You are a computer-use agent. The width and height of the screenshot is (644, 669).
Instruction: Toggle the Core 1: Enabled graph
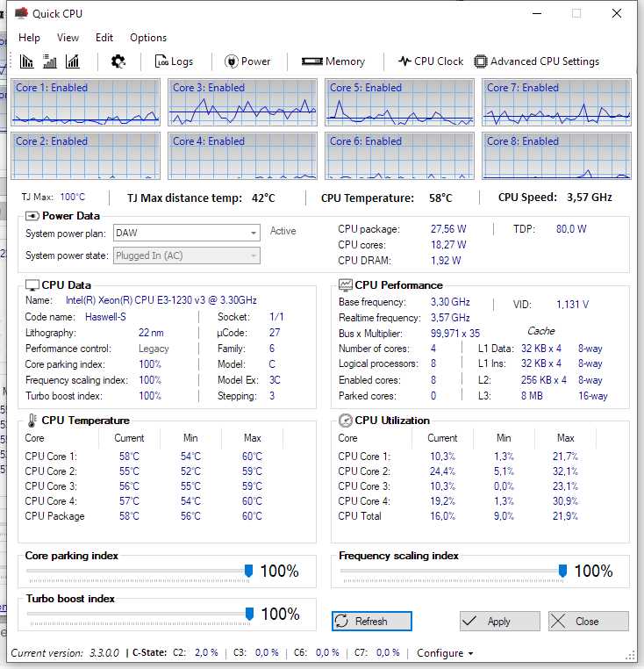85,102
